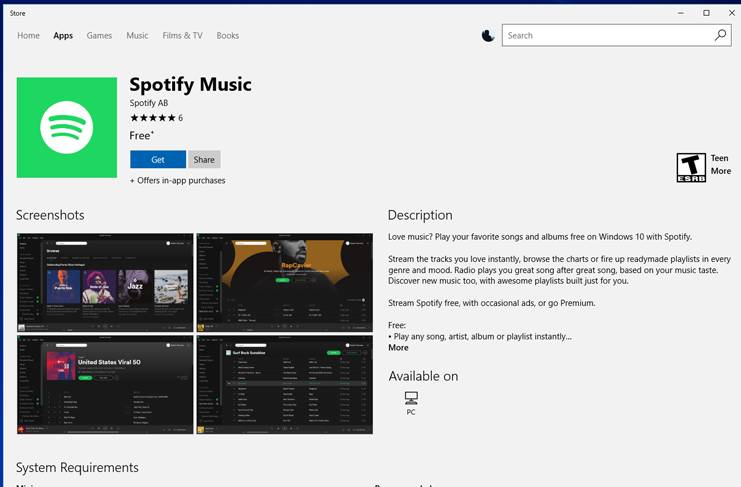Viewport: 741px width, 487px height.
Task: Open the Music tab
Action: (x=137, y=35)
